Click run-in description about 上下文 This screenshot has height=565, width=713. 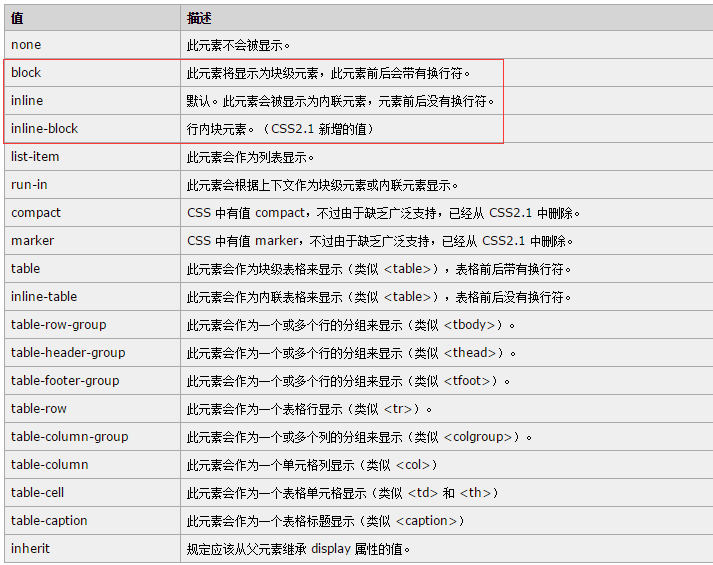pyautogui.click(x=322, y=185)
